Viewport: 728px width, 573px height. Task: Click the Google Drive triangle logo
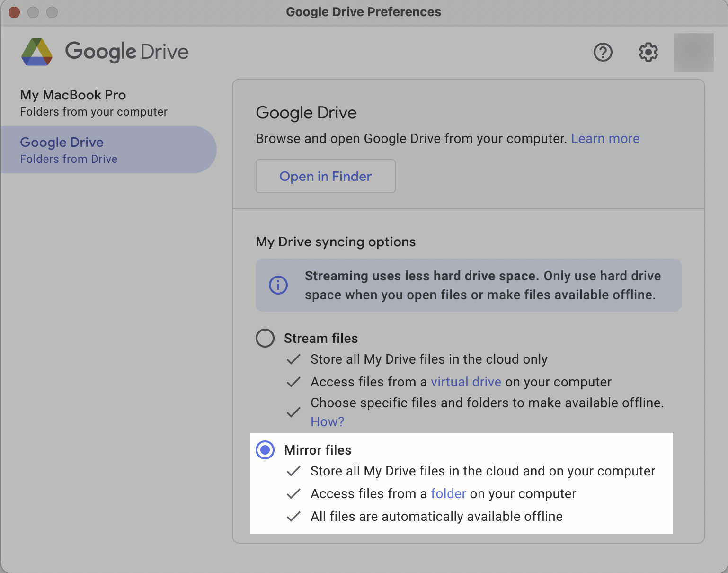click(37, 52)
